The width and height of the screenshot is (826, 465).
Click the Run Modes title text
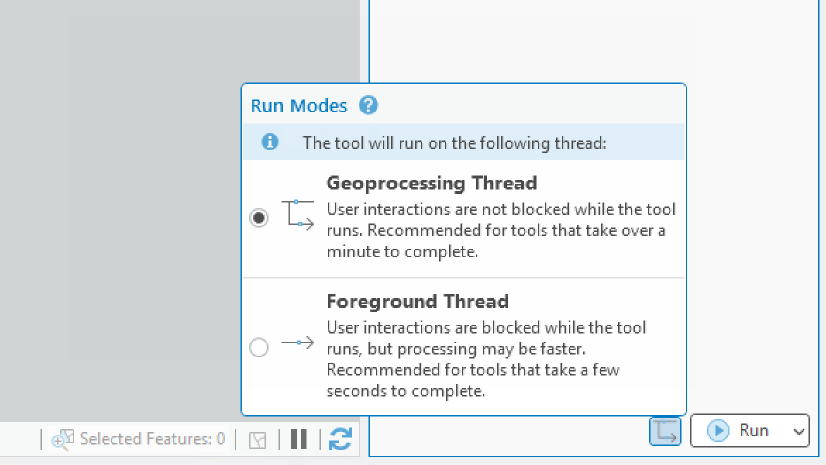click(299, 105)
